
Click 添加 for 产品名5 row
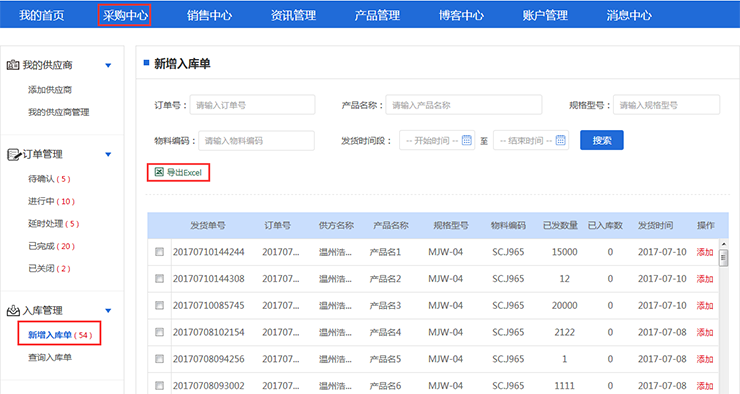pyautogui.click(x=705, y=359)
